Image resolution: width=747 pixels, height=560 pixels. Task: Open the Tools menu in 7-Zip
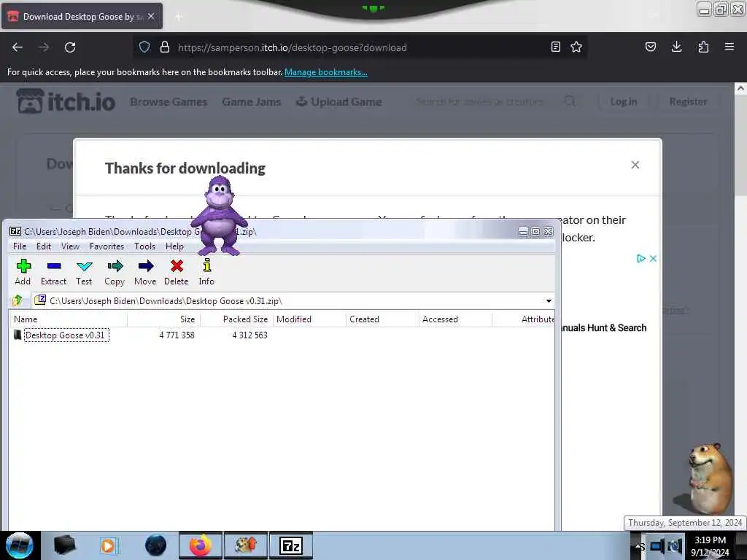tap(144, 246)
